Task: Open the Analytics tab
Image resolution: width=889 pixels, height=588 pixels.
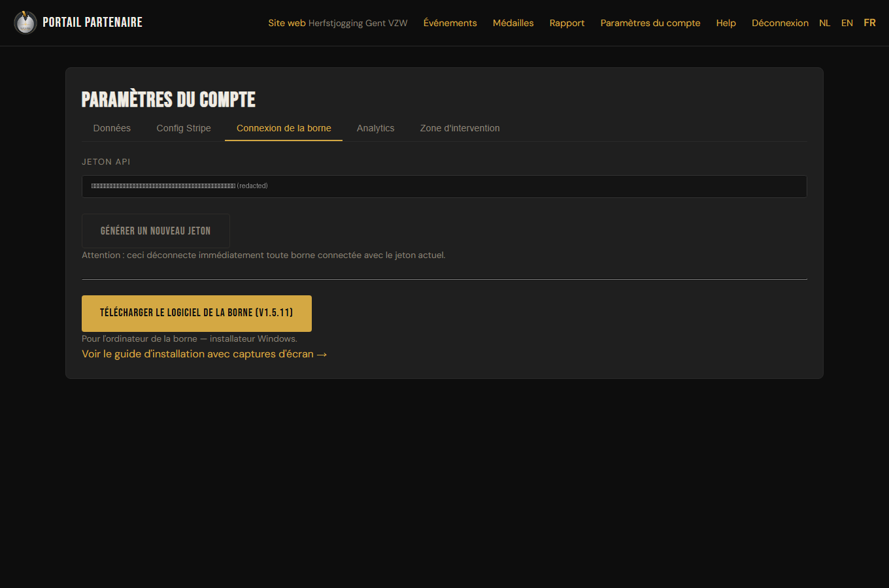Action: [375, 128]
